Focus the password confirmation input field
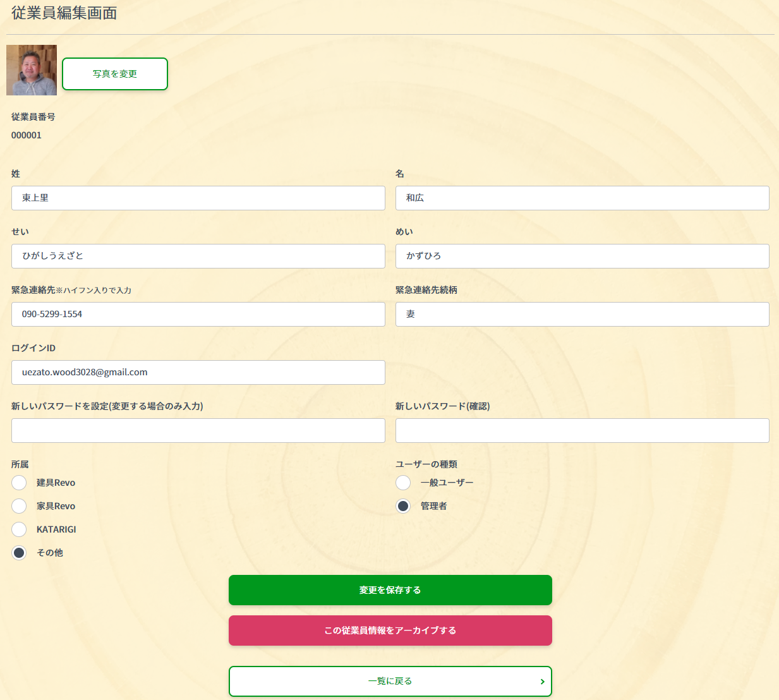Image resolution: width=779 pixels, height=700 pixels. pyautogui.click(x=583, y=430)
